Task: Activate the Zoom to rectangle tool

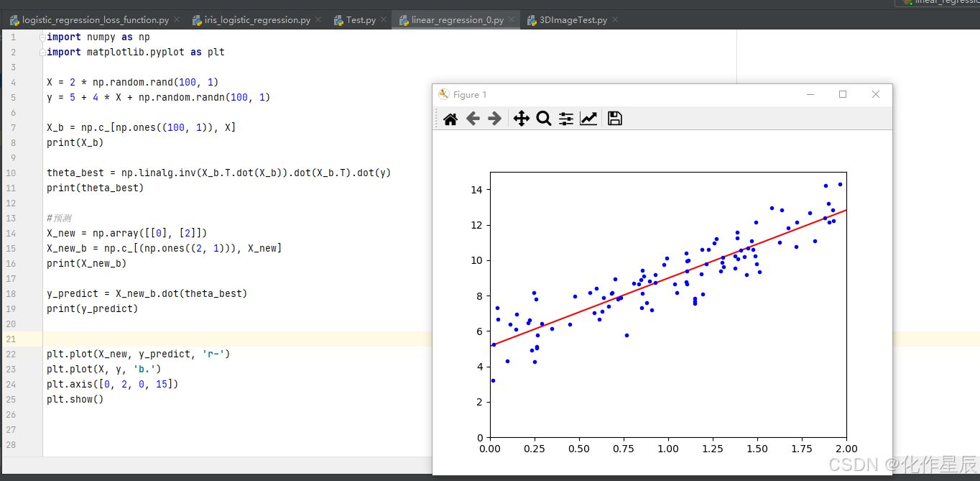Action: pyautogui.click(x=544, y=119)
